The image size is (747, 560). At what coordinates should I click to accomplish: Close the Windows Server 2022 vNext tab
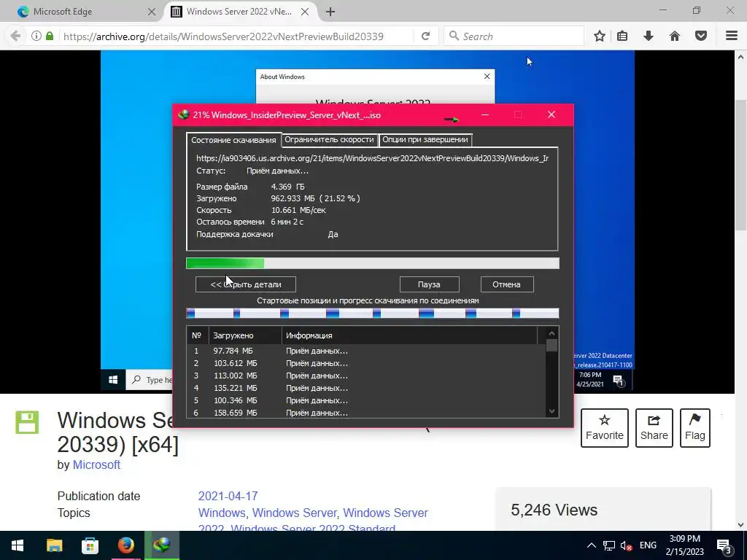pos(305,12)
